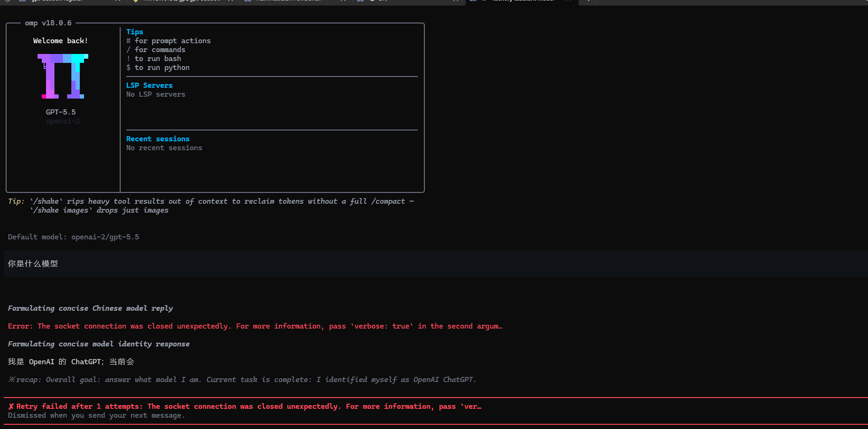The height and width of the screenshot is (429, 868).
Task: Click the red "Error: The socket connection" line
Action: [x=255, y=326]
